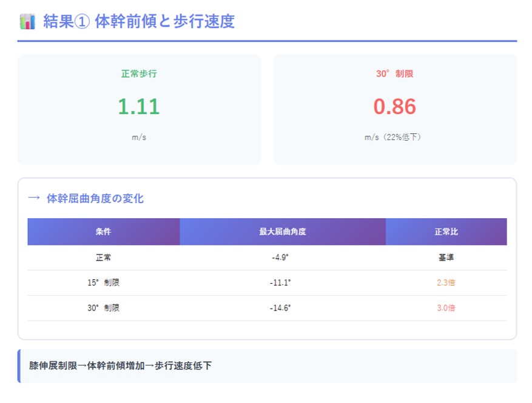Click the orange 2.3倍 ratio value
This screenshot has width=532, height=403.
pyautogui.click(x=446, y=282)
